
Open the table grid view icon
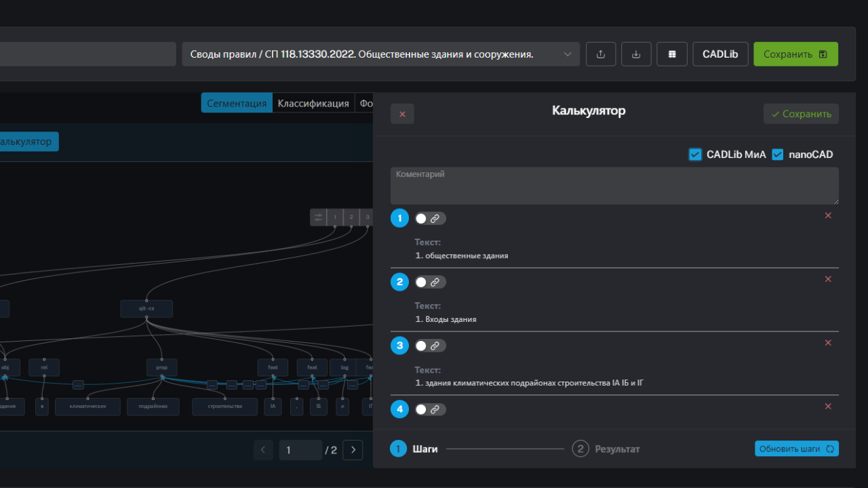pyautogui.click(x=672, y=54)
